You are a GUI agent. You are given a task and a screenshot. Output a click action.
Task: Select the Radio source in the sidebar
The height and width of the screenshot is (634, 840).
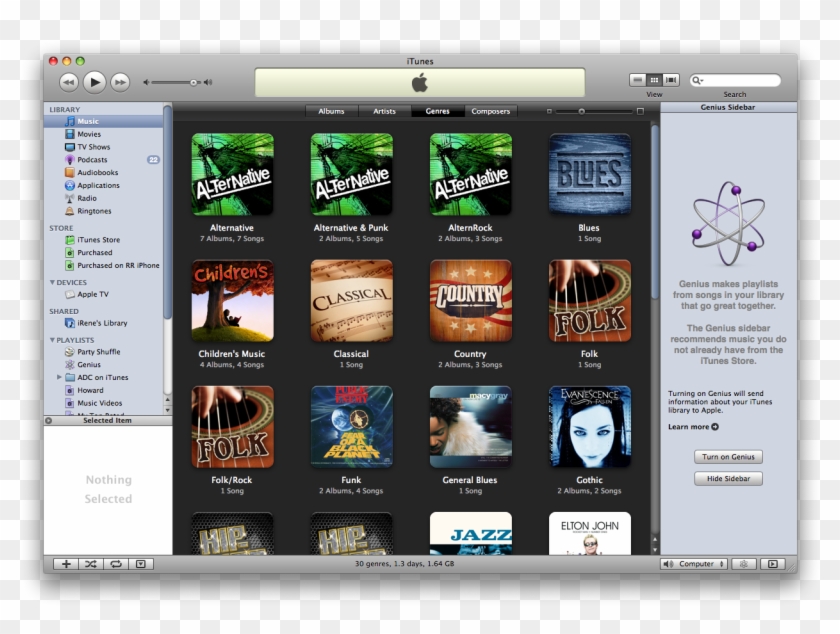85,197
